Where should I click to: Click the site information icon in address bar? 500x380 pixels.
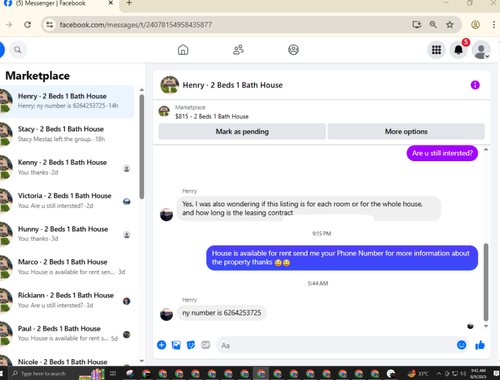coord(50,25)
